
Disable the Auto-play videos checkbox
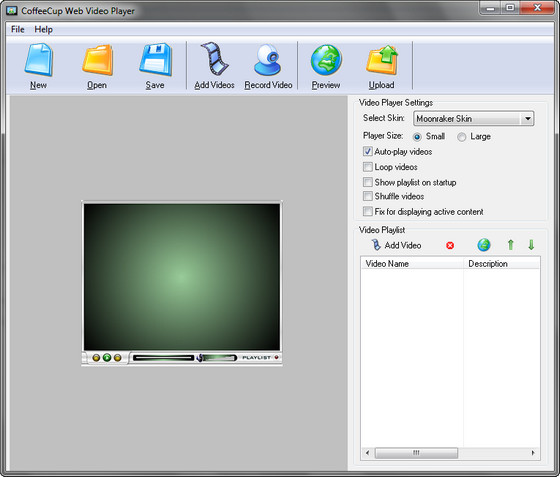point(368,151)
